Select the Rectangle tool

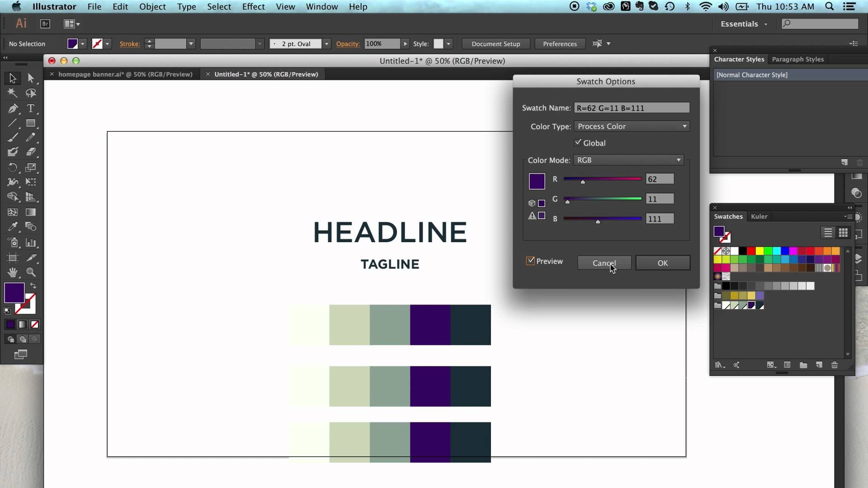[31, 123]
